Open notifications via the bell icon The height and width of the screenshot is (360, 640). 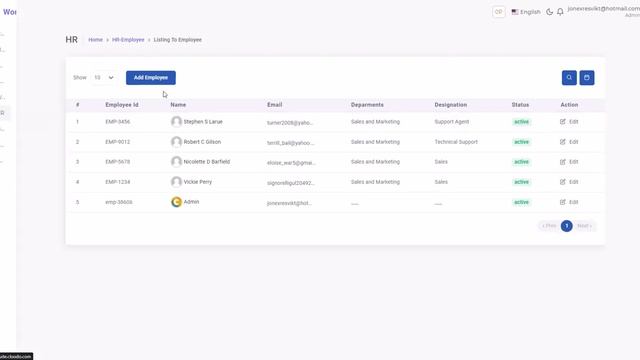pos(560,12)
